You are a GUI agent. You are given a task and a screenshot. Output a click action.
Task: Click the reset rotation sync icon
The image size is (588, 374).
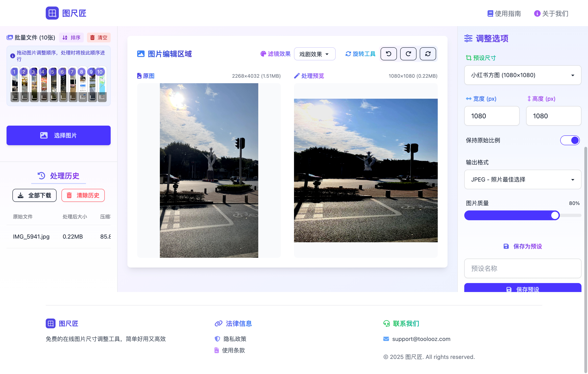point(428,54)
